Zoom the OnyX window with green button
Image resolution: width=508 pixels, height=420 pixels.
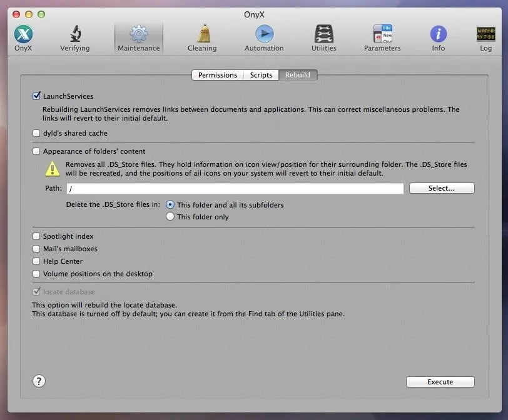[x=41, y=14]
